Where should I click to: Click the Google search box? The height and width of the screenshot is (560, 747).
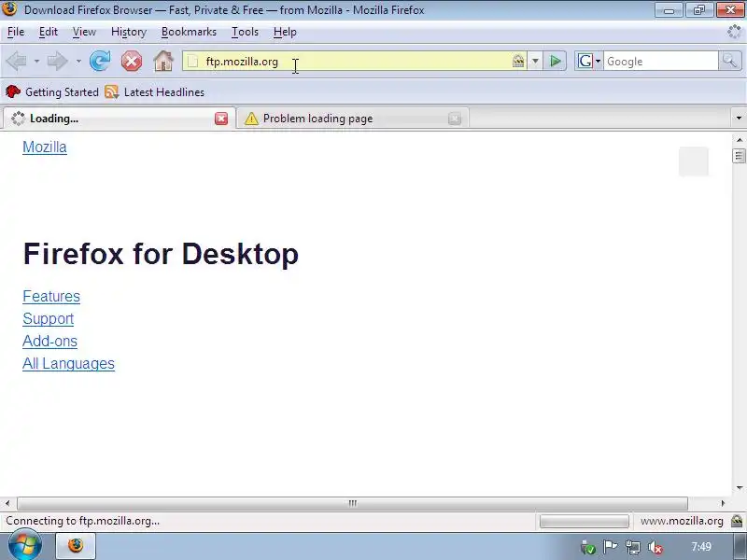(x=661, y=62)
